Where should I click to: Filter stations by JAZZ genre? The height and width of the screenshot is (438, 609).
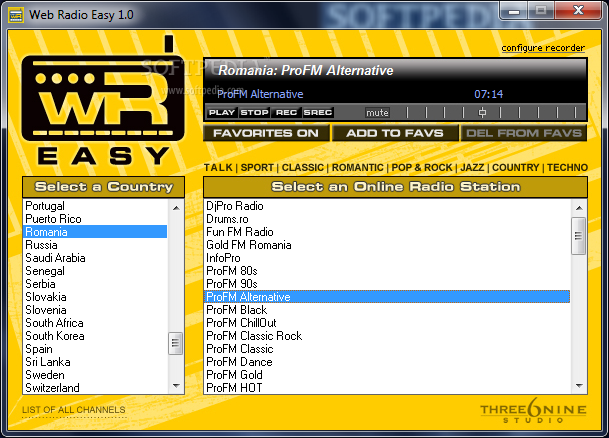472,167
